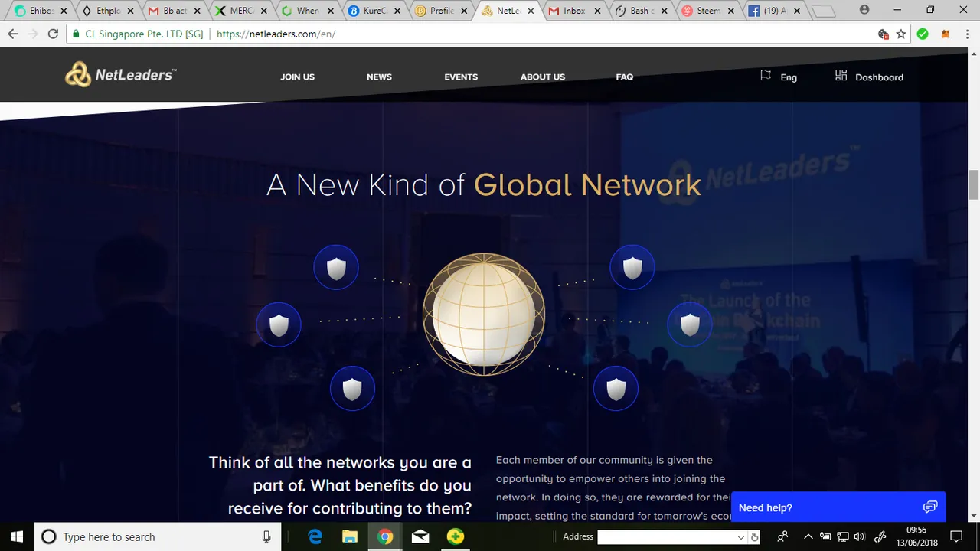980x551 pixels.
Task: Open the Mail app from the taskbar
Action: [420, 536]
